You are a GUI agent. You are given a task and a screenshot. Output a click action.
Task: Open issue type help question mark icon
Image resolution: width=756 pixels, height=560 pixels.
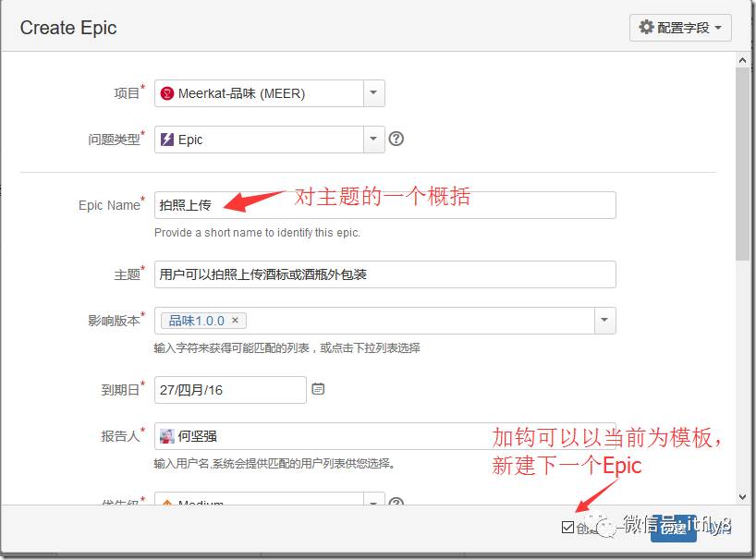396,139
